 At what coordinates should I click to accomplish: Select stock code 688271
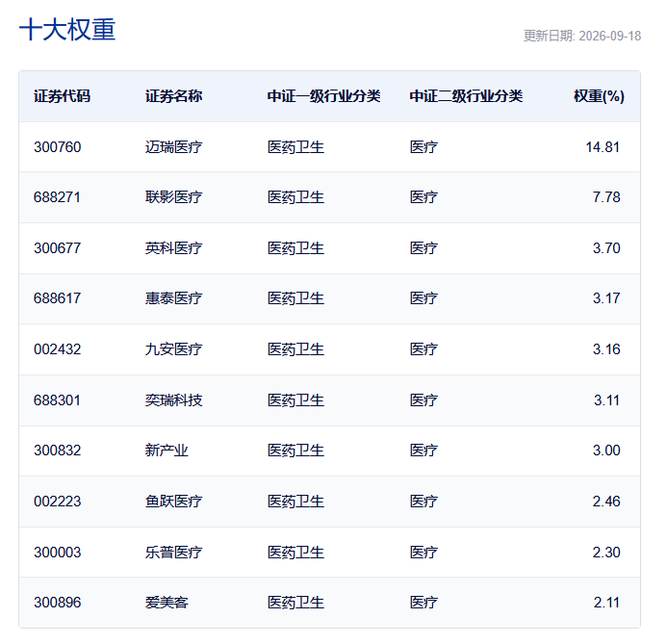pos(57,197)
